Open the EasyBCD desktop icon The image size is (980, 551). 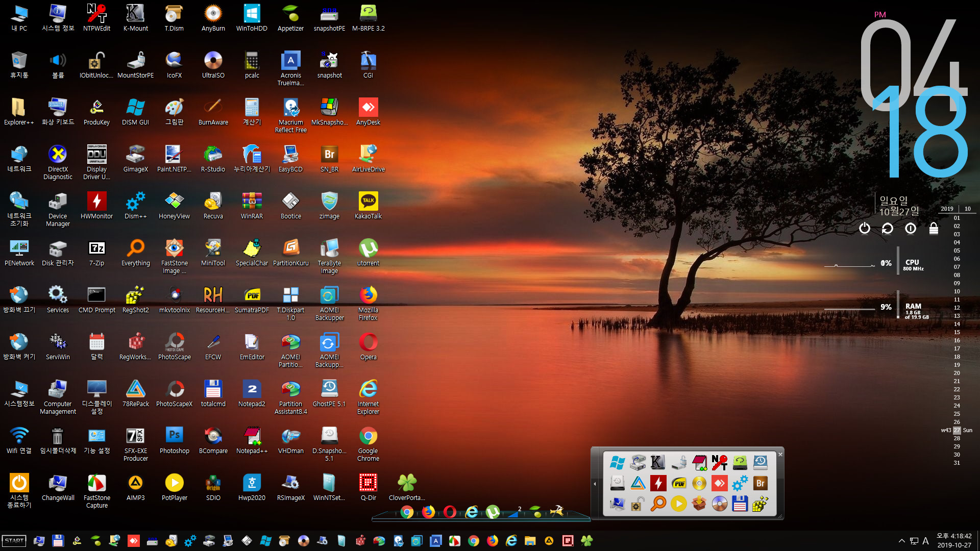[x=290, y=159]
